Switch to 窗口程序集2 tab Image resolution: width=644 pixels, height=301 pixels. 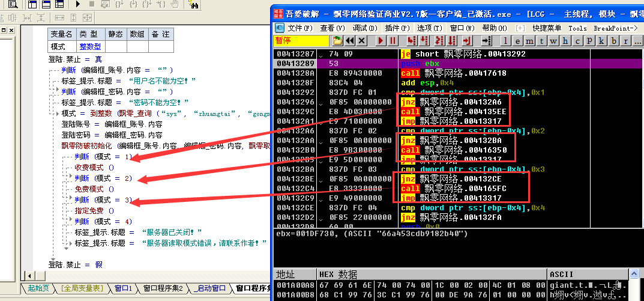tap(163, 288)
